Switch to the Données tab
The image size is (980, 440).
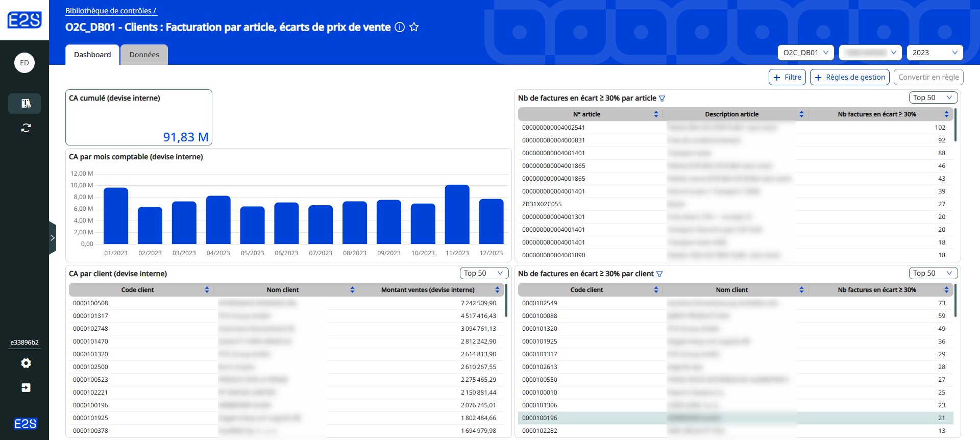(x=144, y=55)
